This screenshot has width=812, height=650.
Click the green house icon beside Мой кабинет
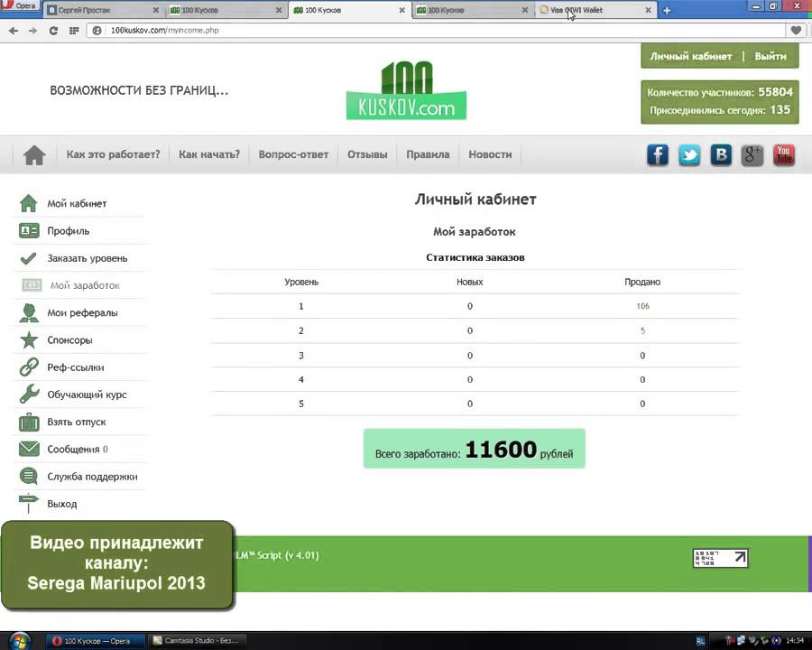pyautogui.click(x=29, y=203)
